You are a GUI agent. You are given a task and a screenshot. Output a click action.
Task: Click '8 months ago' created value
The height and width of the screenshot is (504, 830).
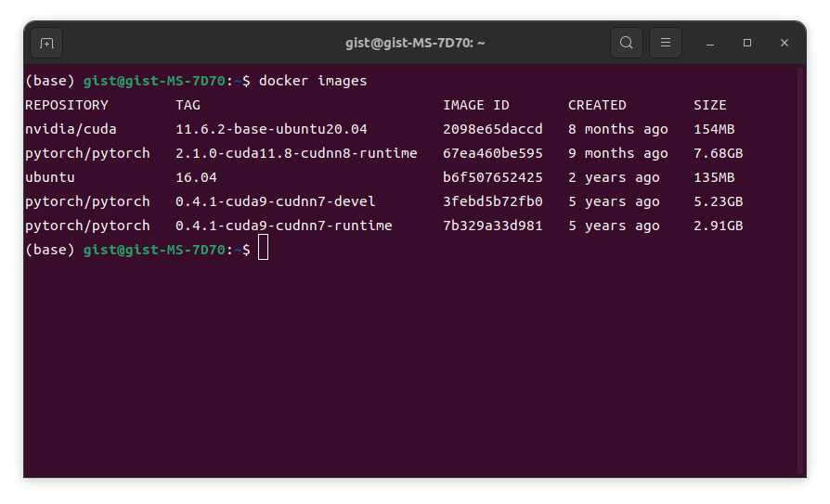[618, 129]
